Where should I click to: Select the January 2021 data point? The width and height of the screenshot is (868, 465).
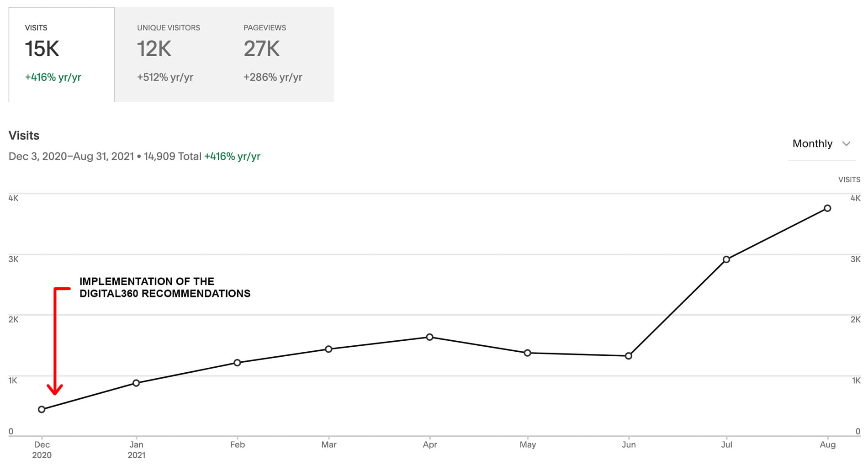tap(136, 383)
